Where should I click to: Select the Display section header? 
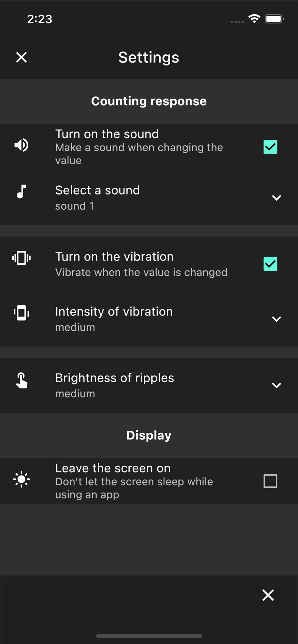point(149,435)
